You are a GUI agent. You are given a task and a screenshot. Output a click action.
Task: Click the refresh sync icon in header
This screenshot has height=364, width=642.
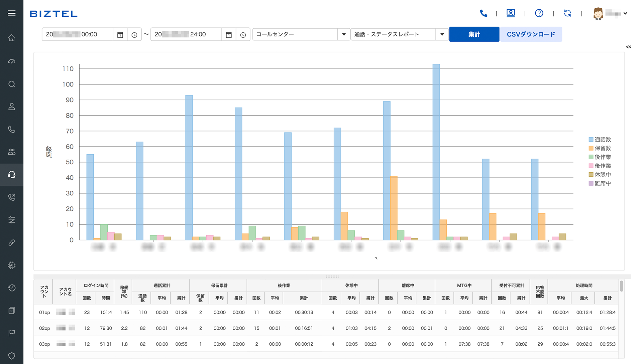567,13
